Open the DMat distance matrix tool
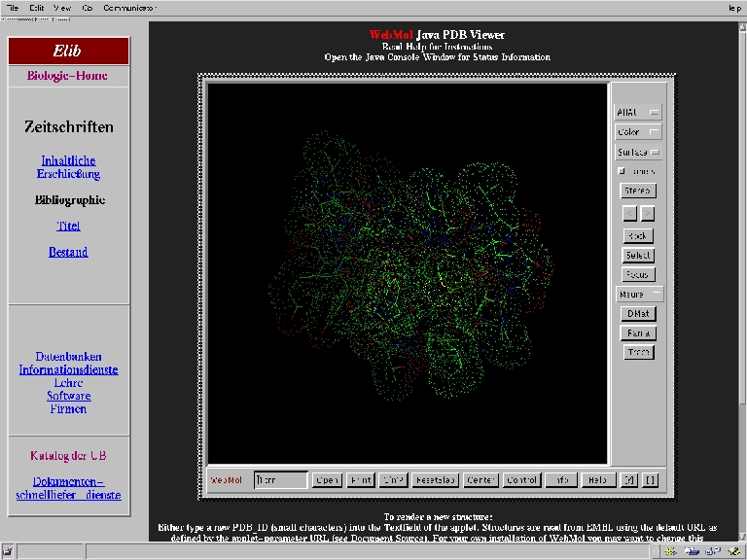 [638, 314]
